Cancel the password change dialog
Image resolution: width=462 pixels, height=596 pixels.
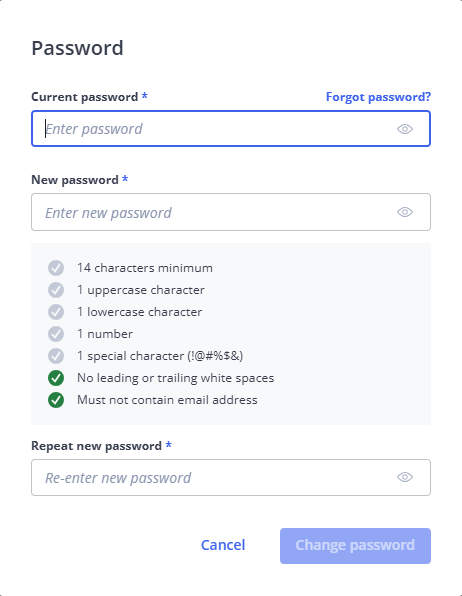click(223, 545)
